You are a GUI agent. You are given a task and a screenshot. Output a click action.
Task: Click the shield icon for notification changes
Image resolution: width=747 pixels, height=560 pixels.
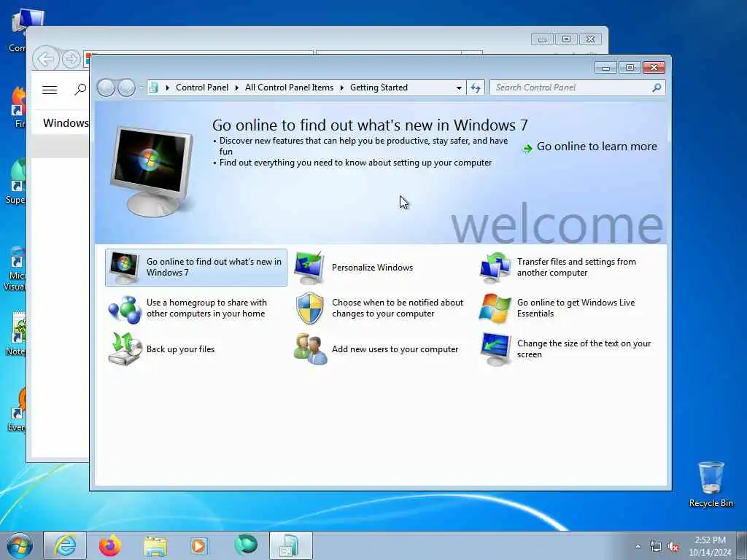click(309, 308)
